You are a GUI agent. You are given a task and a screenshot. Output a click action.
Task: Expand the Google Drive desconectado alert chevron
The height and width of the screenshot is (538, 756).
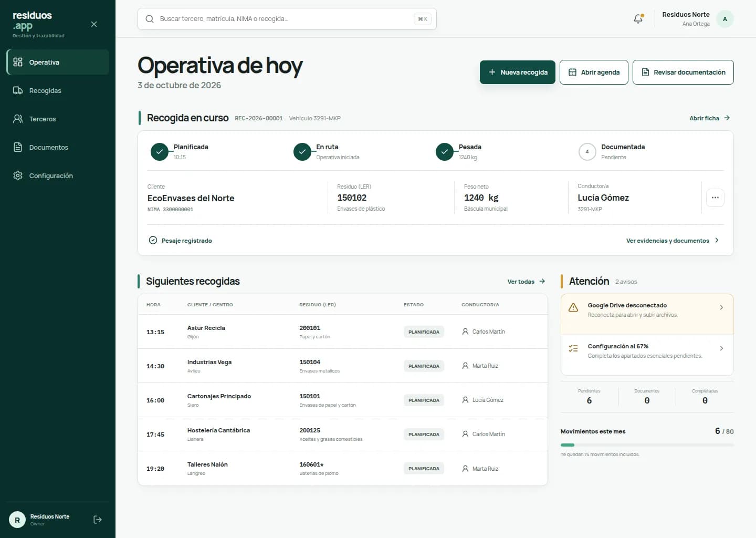[x=721, y=307]
